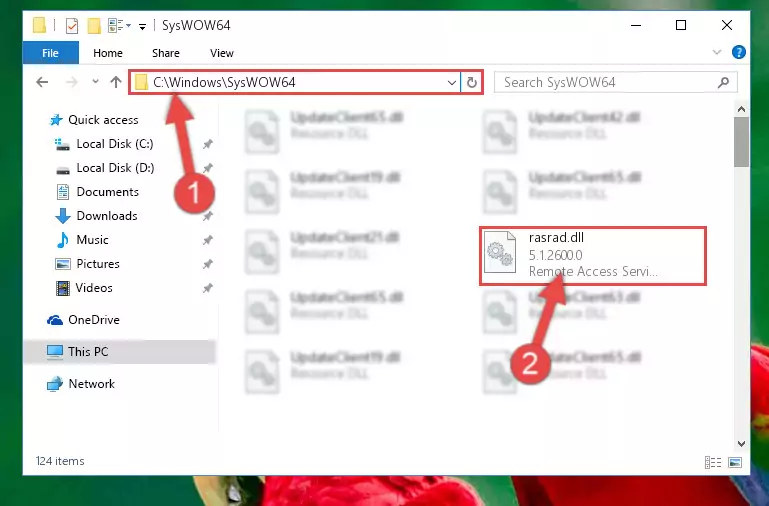Refresh the SysWOW64 folder view

[472, 82]
